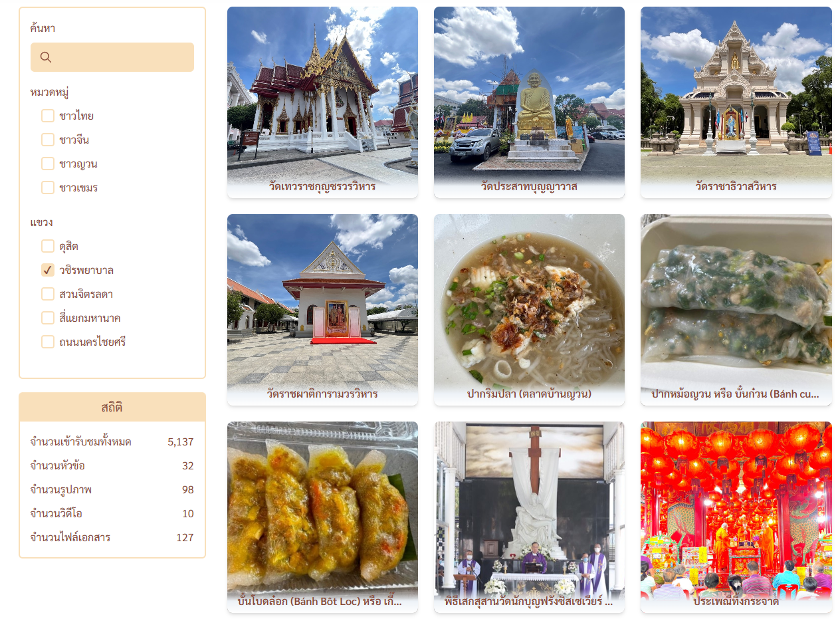
Task: Tick the ถนนนครไชยศรี checkbox
Action: pos(48,342)
